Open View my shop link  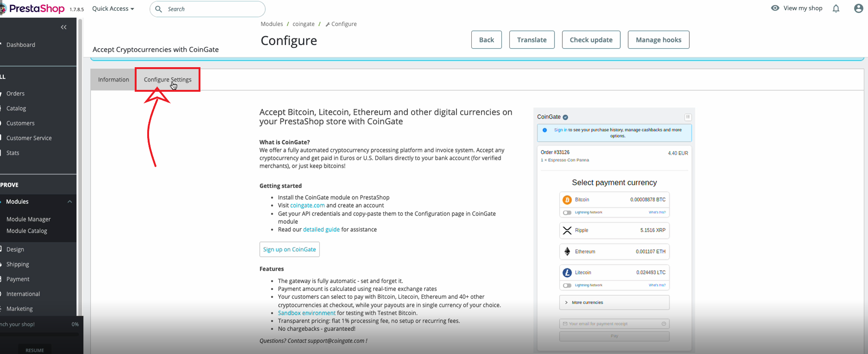coord(803,8)
